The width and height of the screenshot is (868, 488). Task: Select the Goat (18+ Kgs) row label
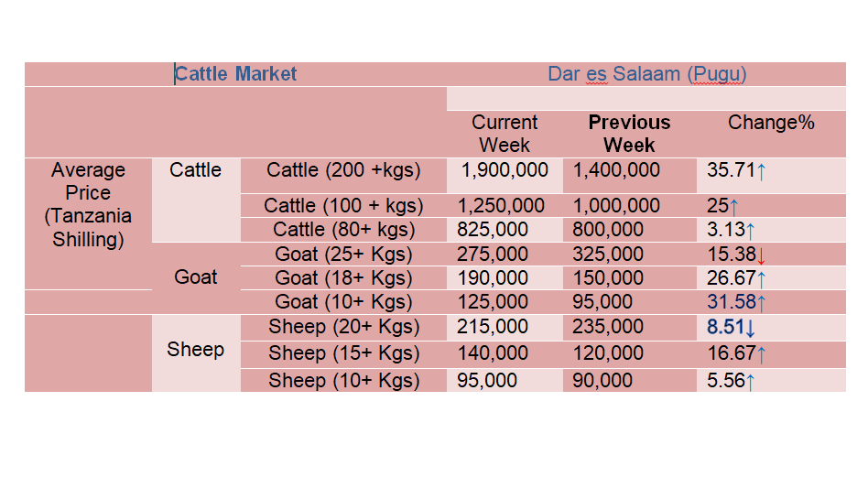[343, 277]
